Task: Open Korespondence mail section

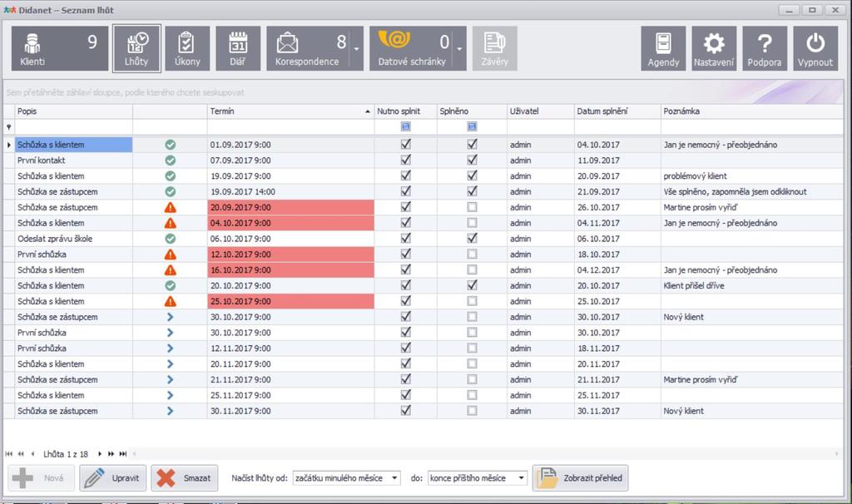Action: (x=308, y=48)
